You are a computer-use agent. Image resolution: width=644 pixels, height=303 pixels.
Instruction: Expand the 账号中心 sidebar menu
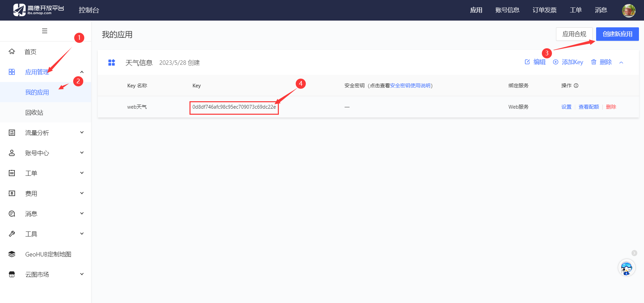[x=82, y=153]
